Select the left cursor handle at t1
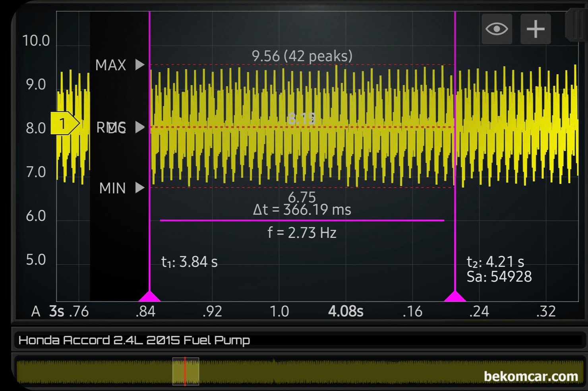The width and height of the screenshot is (588, 391). coord(149,296)
